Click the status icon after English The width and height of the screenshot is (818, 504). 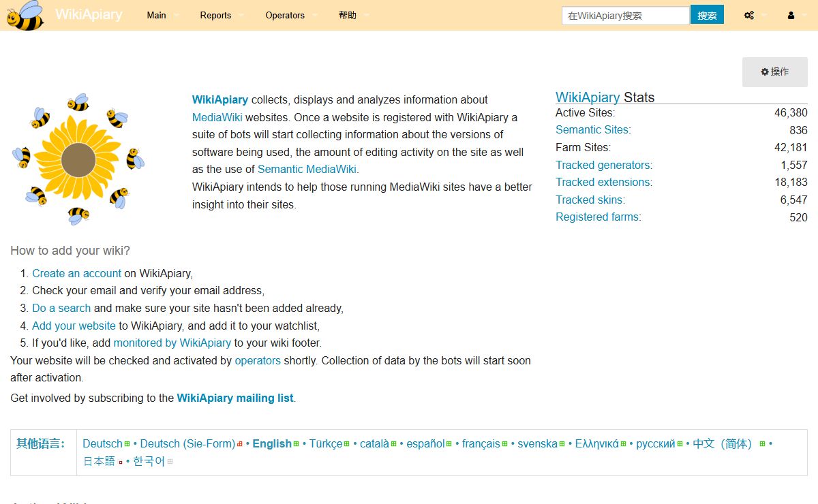point(297,444)
